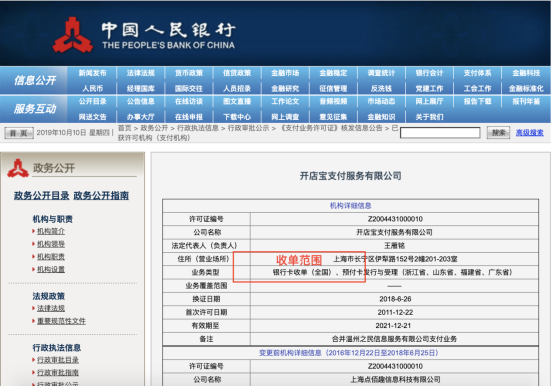Open the 政务公开指南 sidebar link
This screenshot has height=386, width=553.
[101, 195]
